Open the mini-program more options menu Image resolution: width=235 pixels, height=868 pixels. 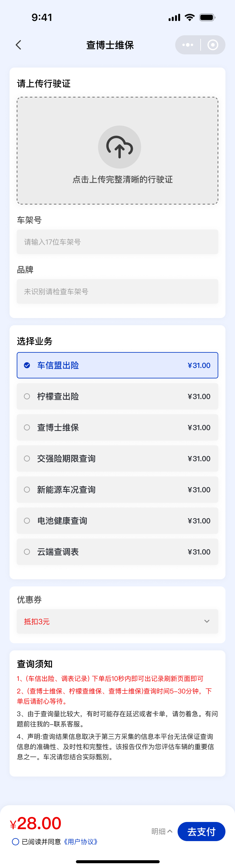pos(187,45)
